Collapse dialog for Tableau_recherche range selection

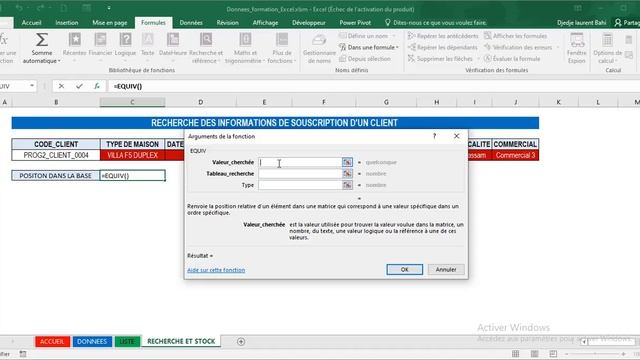point(347,173)
